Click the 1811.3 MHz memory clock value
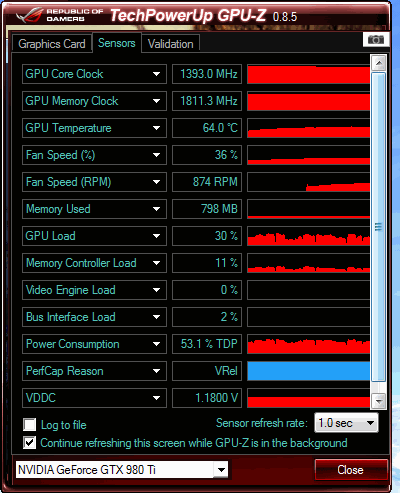Image resolution: width=400 pixels, height=493 pixels. click(x=207, y=101)
